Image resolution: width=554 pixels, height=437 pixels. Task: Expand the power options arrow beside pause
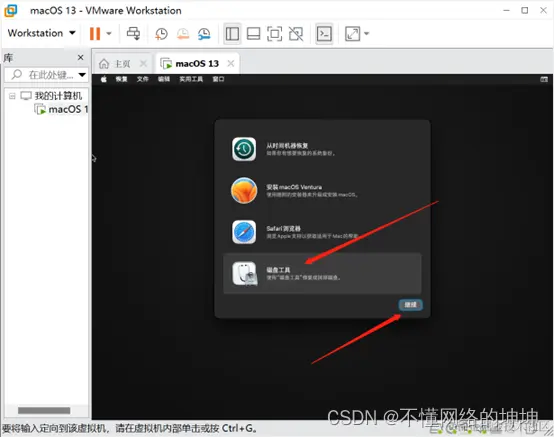coord(109,34)
